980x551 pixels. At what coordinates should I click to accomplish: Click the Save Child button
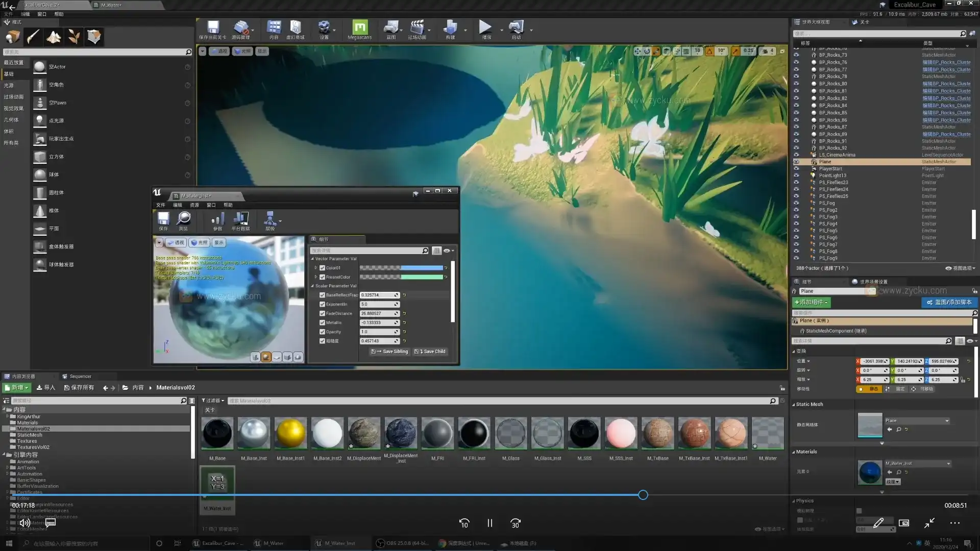click(x=430, y=351)
